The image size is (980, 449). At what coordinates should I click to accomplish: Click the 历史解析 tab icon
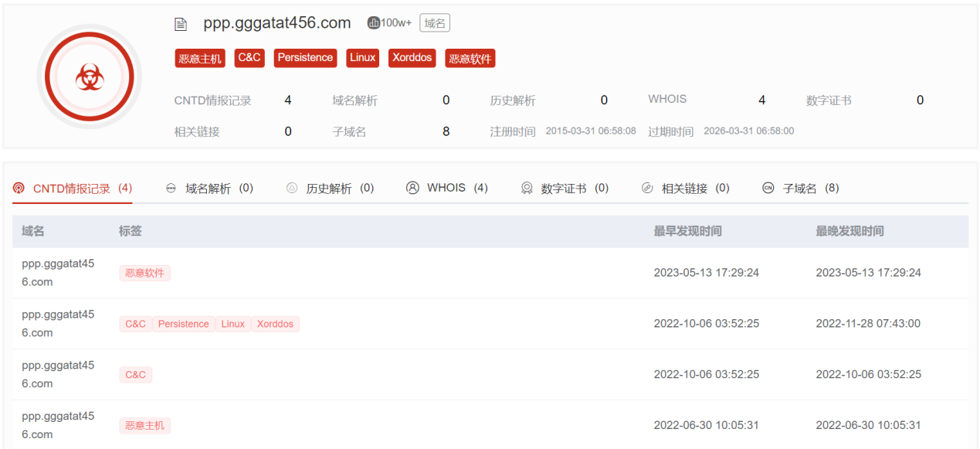292,188
